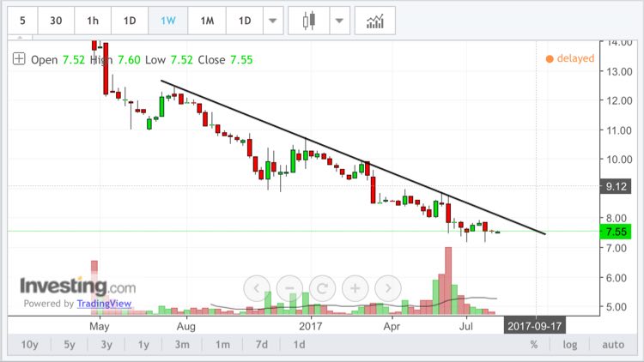Click the scroll left chart arrow
The image size is (644, 362).
(x=257, y=288)
